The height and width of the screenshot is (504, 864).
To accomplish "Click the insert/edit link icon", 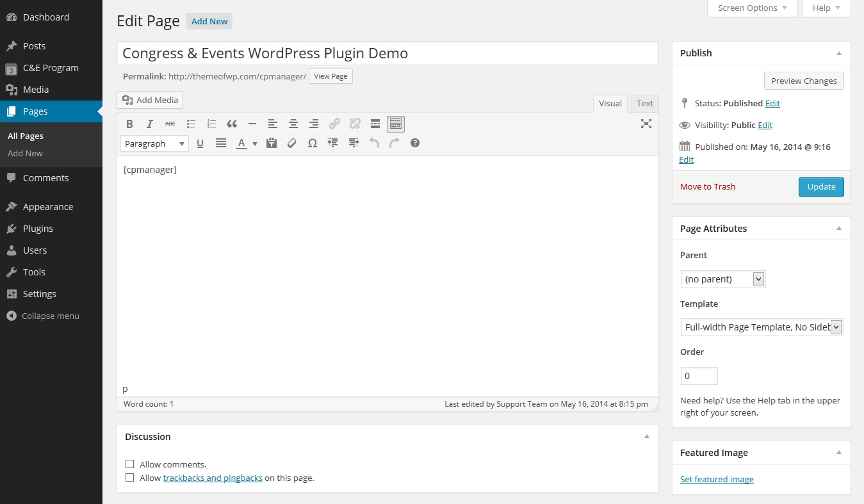I will [334, 124].
